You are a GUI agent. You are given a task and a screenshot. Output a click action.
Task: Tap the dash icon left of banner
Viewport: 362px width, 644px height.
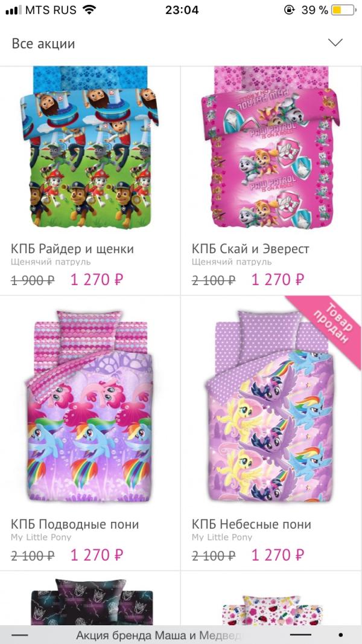(x=19, y=636)
